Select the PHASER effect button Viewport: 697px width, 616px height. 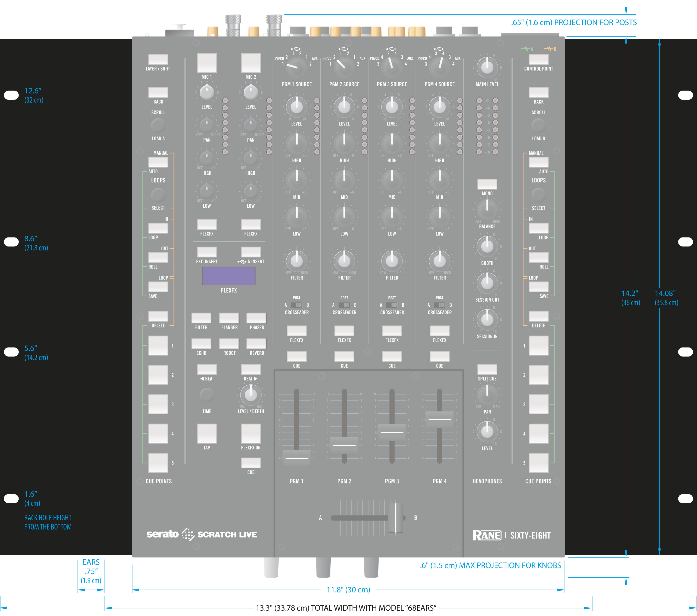click(x=256, y=318)
